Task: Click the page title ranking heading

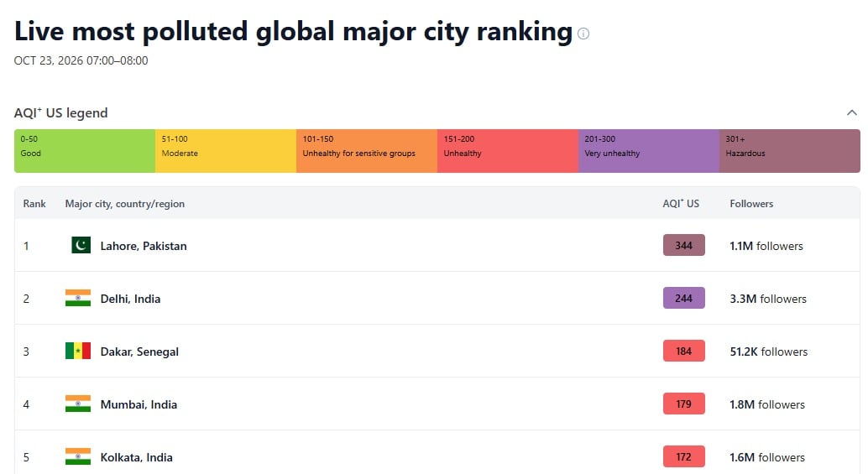Action: [x=294, y=31]
